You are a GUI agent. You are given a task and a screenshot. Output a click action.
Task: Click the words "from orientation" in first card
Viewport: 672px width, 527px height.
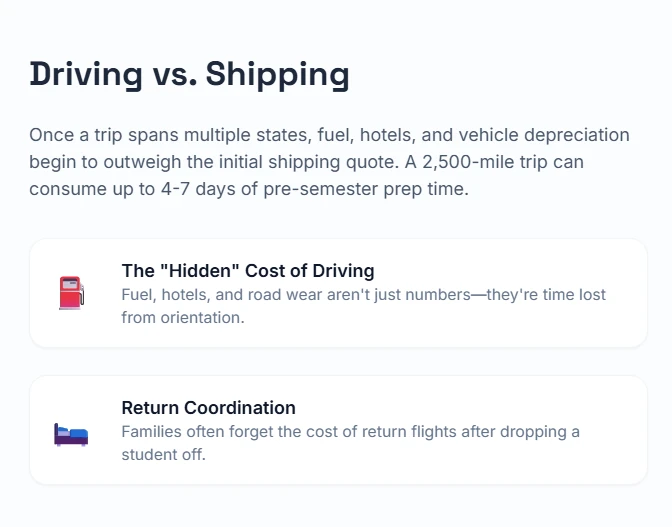(182, 318)
